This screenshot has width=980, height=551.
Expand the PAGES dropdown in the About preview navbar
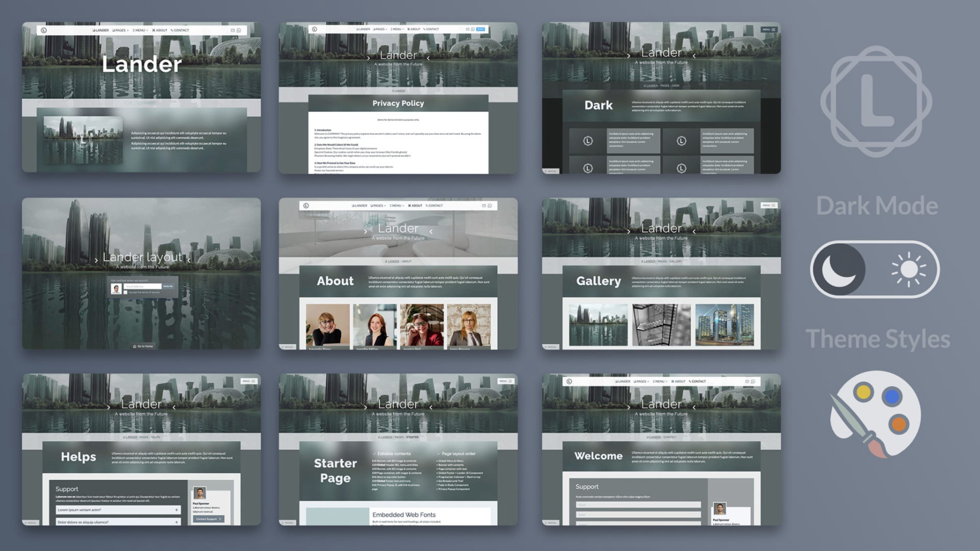click(x=378, y=205)
